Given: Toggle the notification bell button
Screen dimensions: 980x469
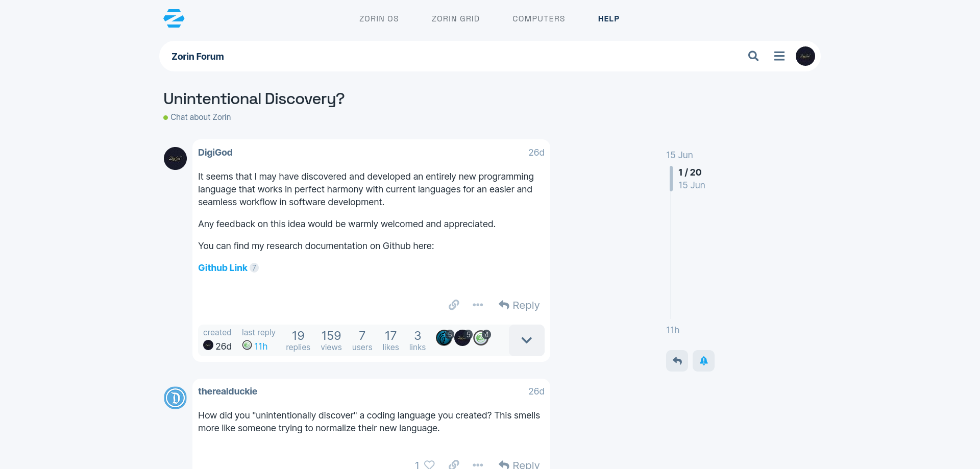Looking at the screenshot, I should tap(703, 361).
